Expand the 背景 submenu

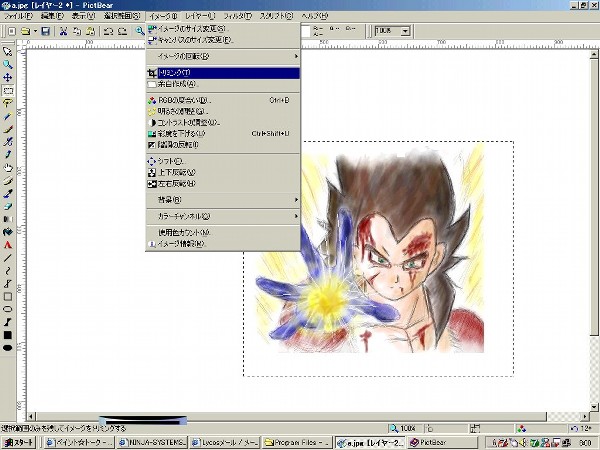pos(221,200)
